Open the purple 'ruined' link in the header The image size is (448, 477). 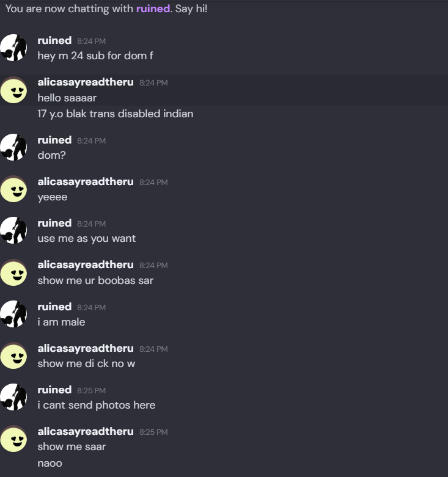pyautogui.click(x=153, y=9)
